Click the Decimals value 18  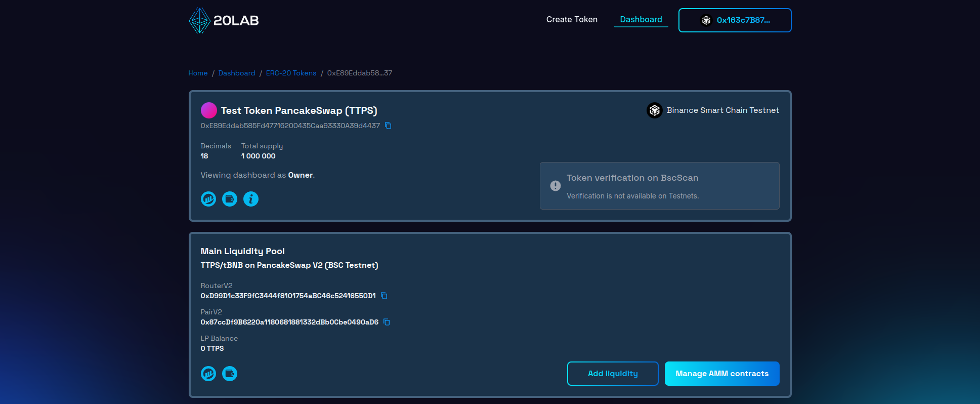click(204, 156)
